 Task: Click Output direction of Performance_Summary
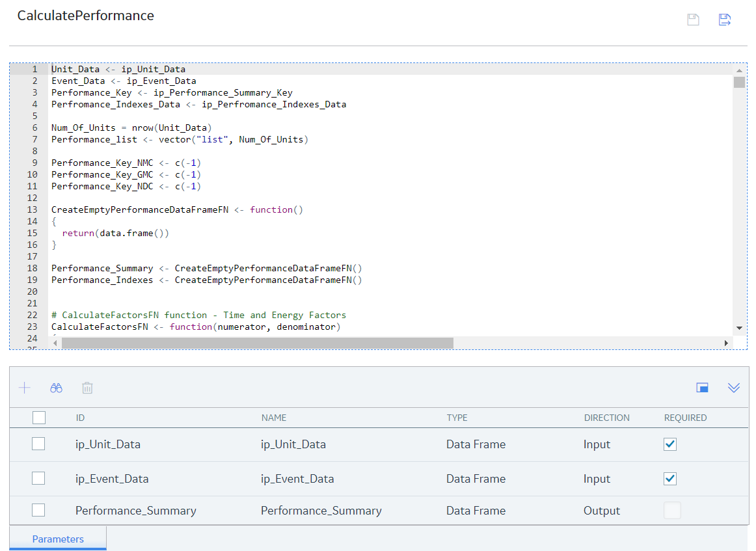tap(602, 511)
